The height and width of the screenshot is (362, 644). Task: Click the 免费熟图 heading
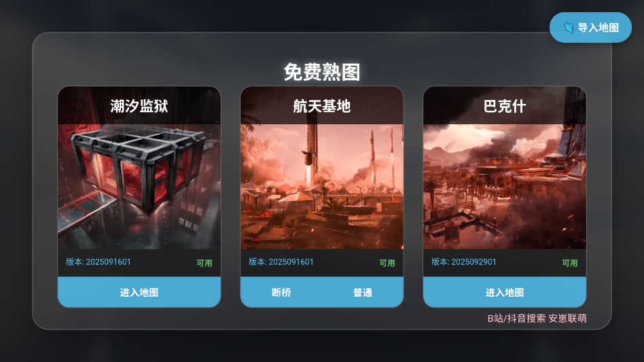322,72
